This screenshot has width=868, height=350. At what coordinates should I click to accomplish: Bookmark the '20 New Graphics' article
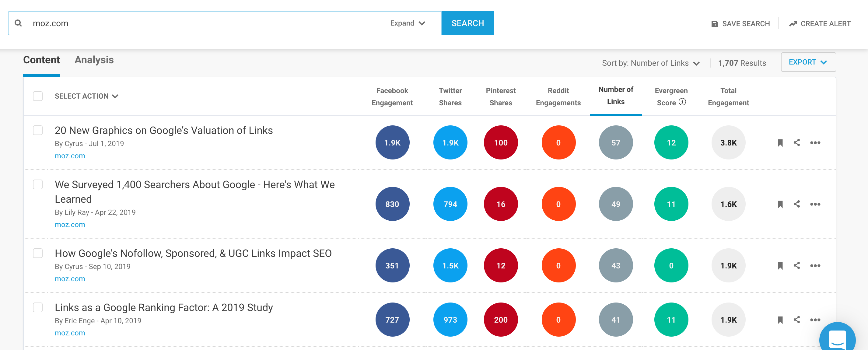(780, 143)
